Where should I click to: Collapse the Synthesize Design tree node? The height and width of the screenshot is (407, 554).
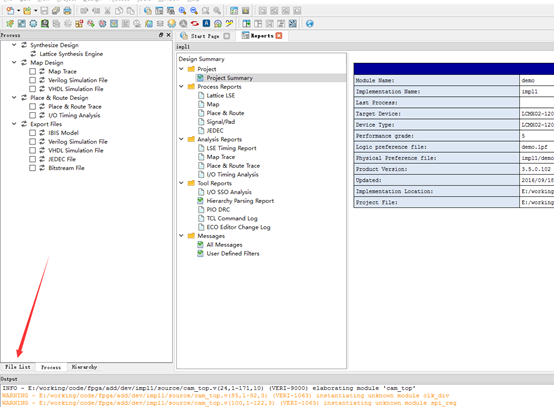pos(14,45)
